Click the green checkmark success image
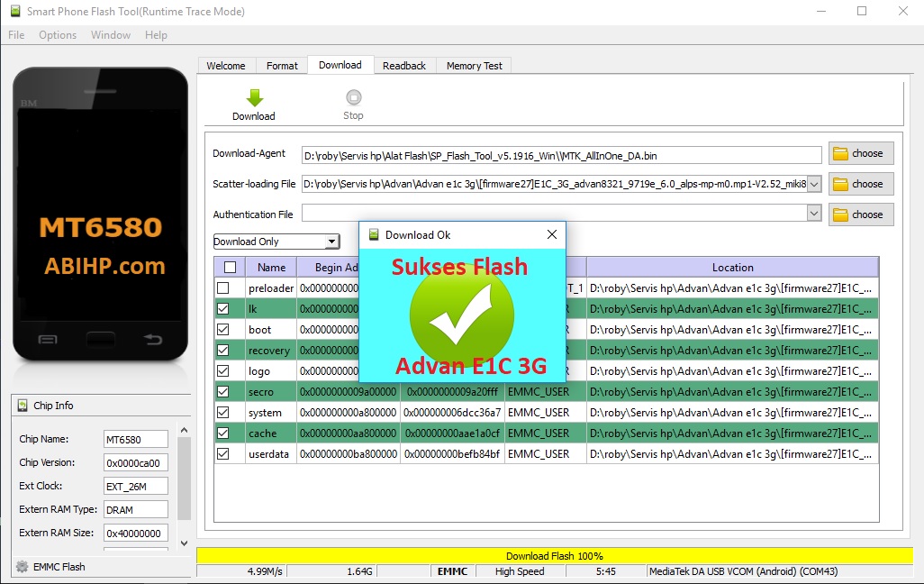This screenshot has width=924, height=584. coord(461,316)
